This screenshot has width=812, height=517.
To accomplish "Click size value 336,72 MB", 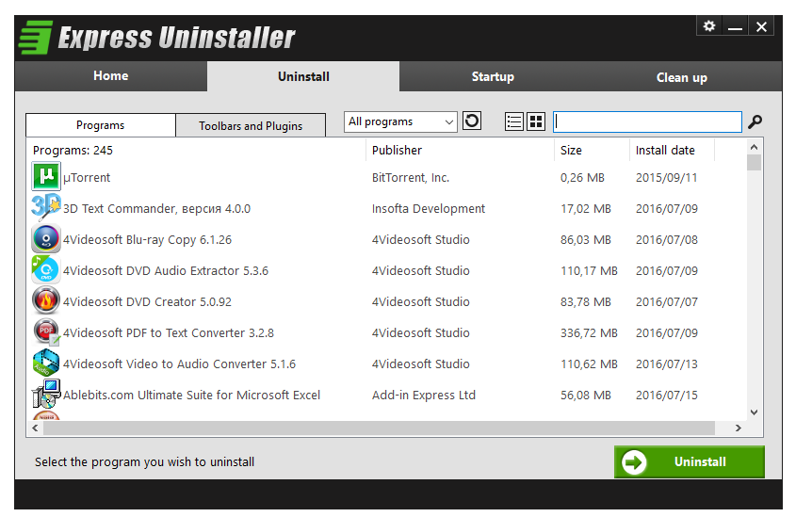I will pos(589,332).
